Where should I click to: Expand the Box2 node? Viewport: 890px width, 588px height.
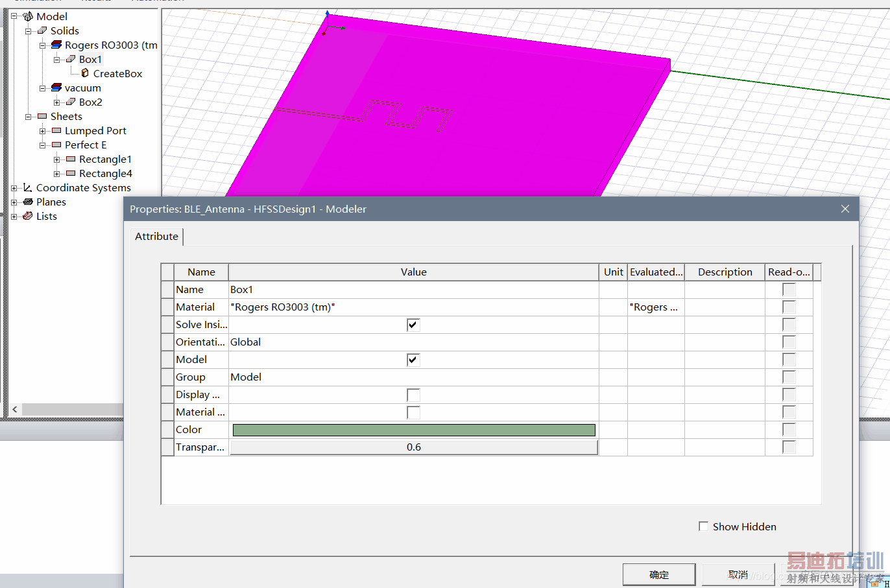click(56, 102)
